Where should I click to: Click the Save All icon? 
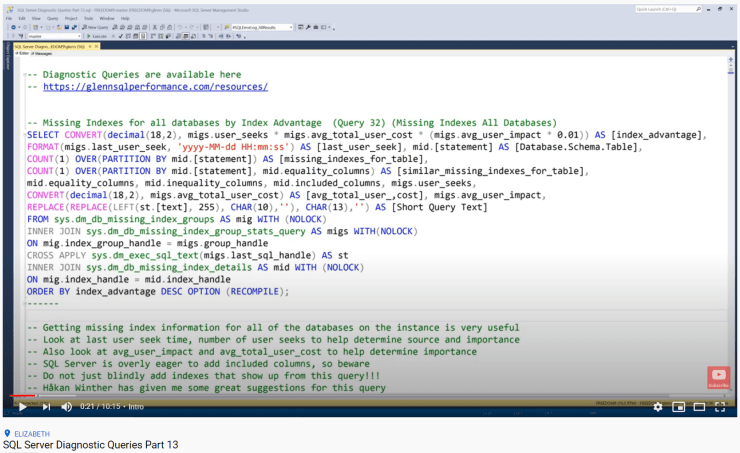point(74,27)
